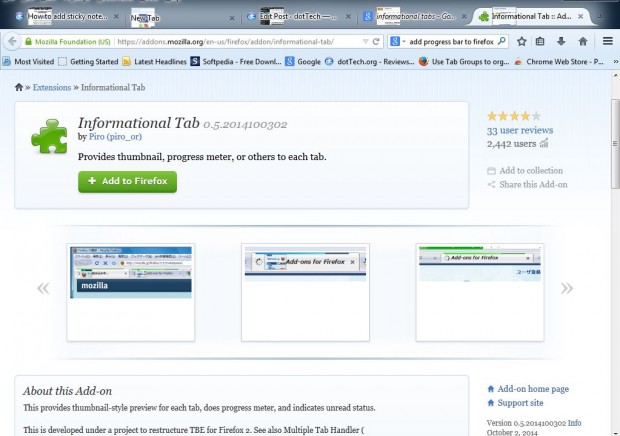
Task: Click the Add to Firefox button
Action: (x=127, y=181)
